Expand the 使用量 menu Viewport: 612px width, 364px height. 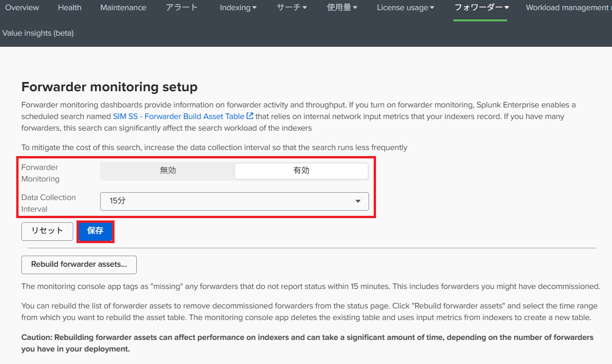click(x=342, y=8)
